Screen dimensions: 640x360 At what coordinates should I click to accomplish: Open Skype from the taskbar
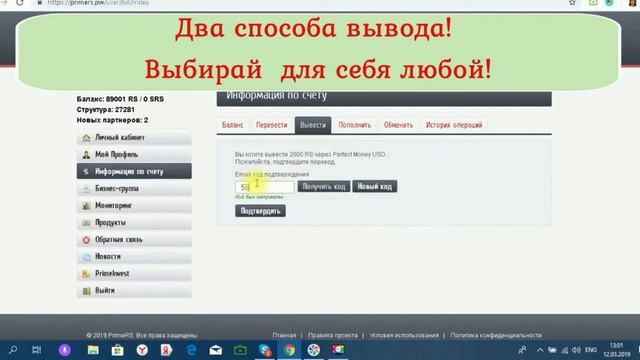265,350
